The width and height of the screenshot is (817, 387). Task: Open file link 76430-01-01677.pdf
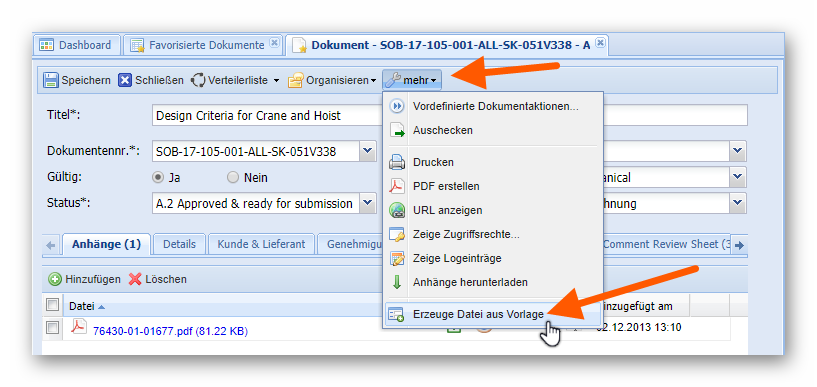click(x=170, y=331)
